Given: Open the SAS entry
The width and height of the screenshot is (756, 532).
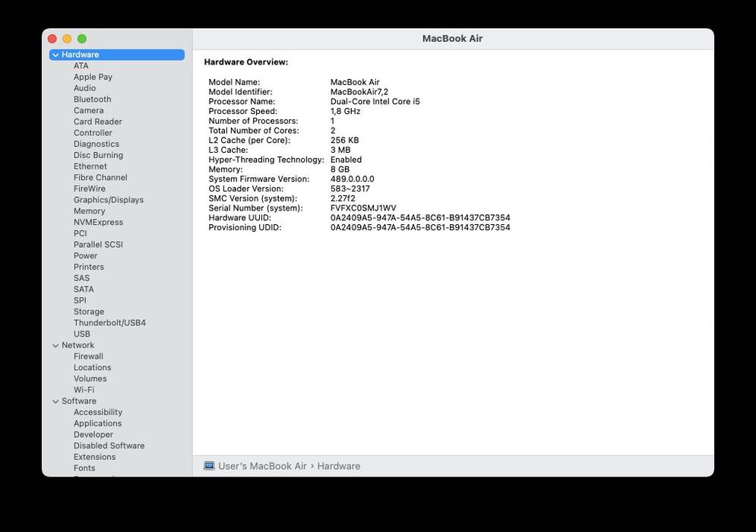Looking at the screenshot, I should 81,278.
